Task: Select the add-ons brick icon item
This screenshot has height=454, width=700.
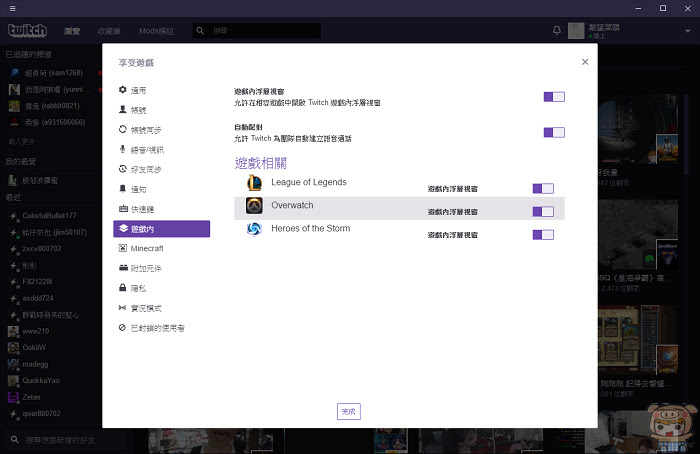Action: click(162, 268)
